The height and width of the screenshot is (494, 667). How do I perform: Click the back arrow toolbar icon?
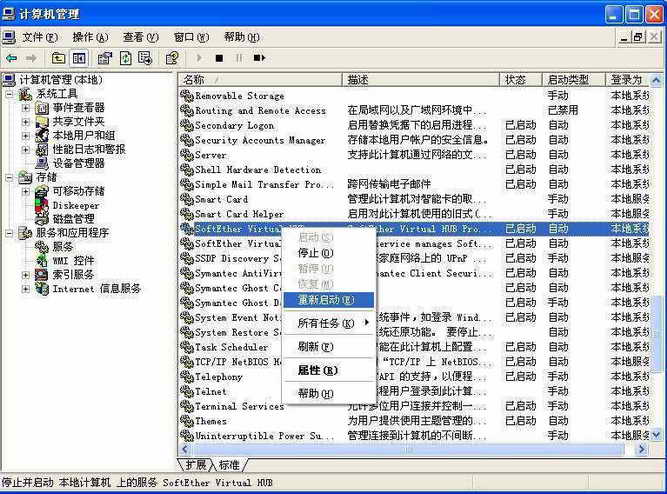[10, 58]
